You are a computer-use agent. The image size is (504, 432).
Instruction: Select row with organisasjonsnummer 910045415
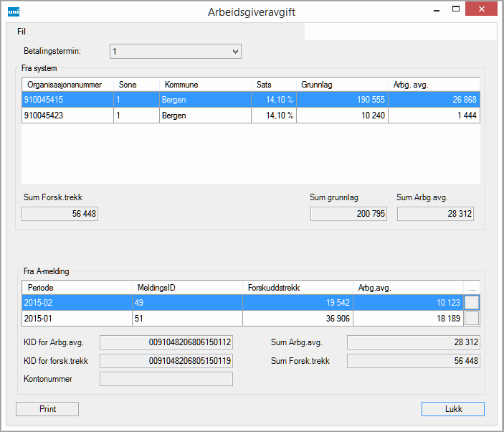click(x=67, y=100)
